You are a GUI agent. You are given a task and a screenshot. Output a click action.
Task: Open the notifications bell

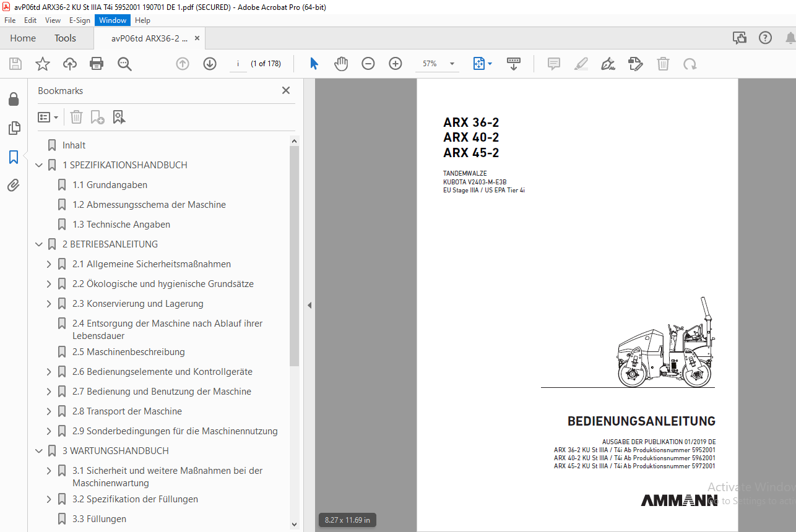790,38
